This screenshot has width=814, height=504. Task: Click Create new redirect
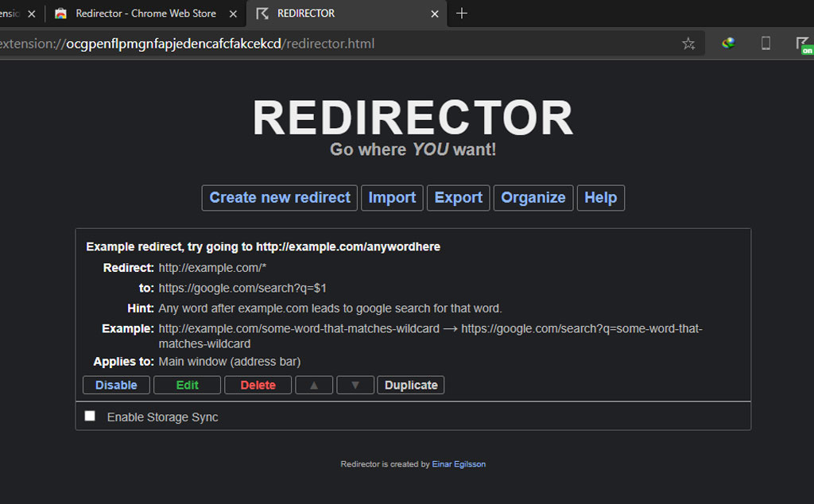click(x=279, y=197)
